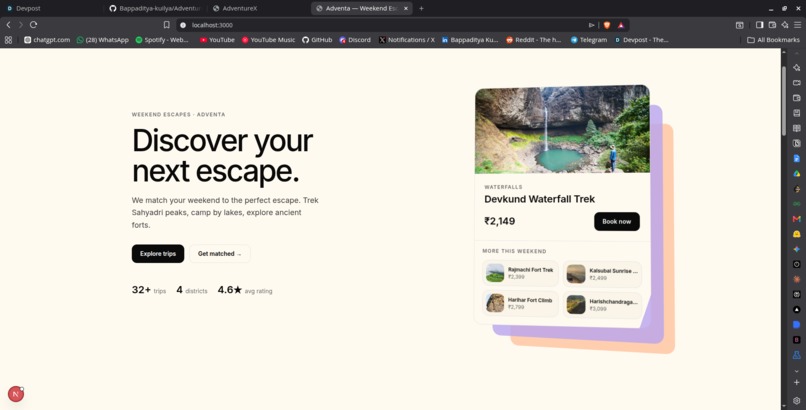Open Google Docs icon in sidebar
Viewport: 806px width, 410px height.
(796, 159)
